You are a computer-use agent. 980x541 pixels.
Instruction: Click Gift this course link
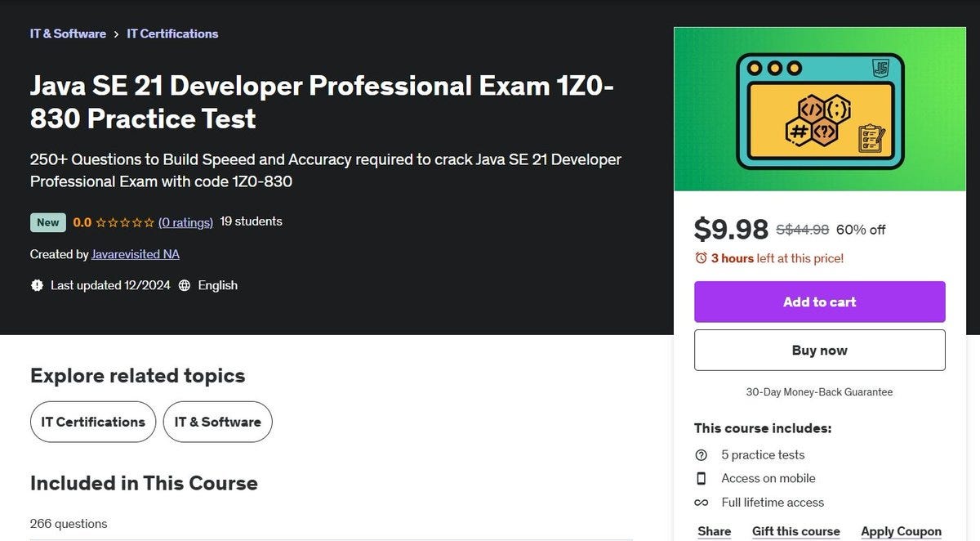796,531
